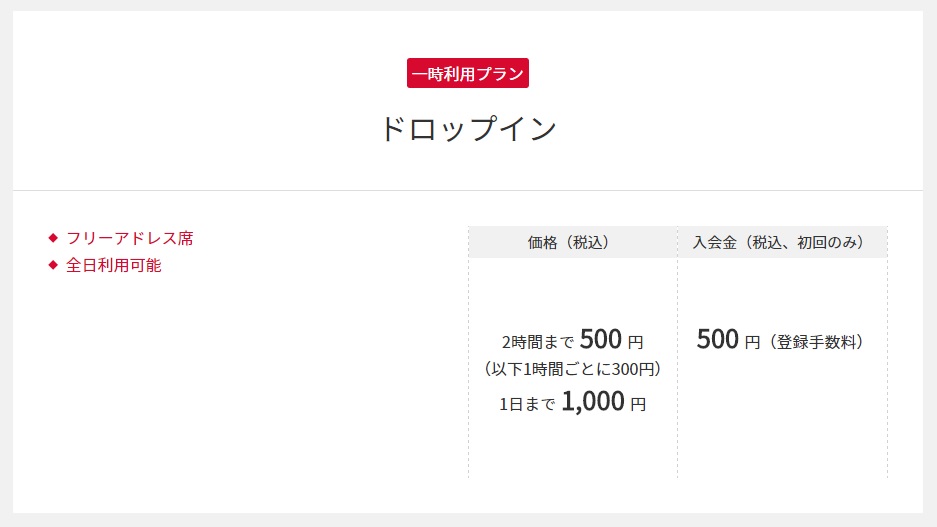Click the 以下1時間ごとに300円 note
Screen dimensions: 937x527
[x=572, y=369]
